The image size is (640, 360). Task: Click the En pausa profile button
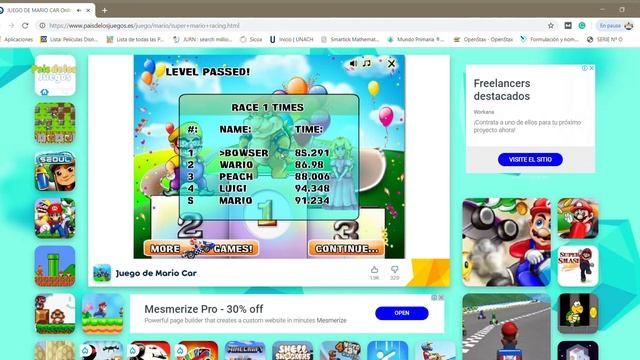click(x=616, y=25)
